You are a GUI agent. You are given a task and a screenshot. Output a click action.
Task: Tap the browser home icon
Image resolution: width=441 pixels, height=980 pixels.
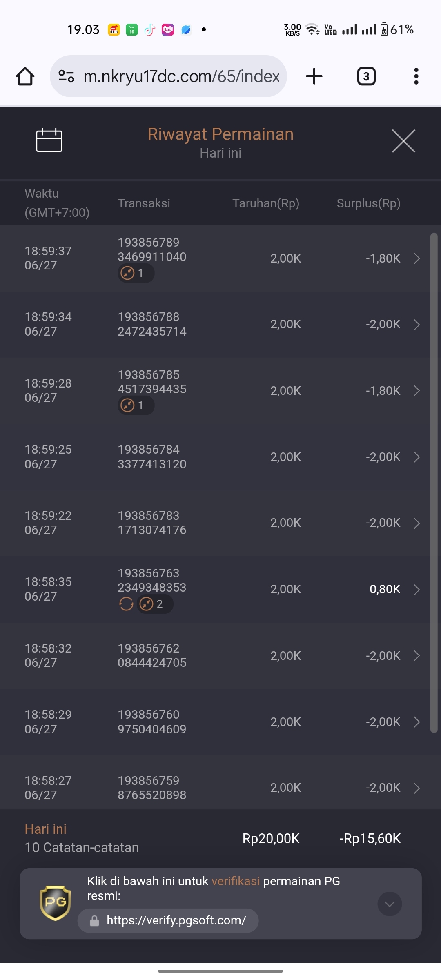point(25,76)
